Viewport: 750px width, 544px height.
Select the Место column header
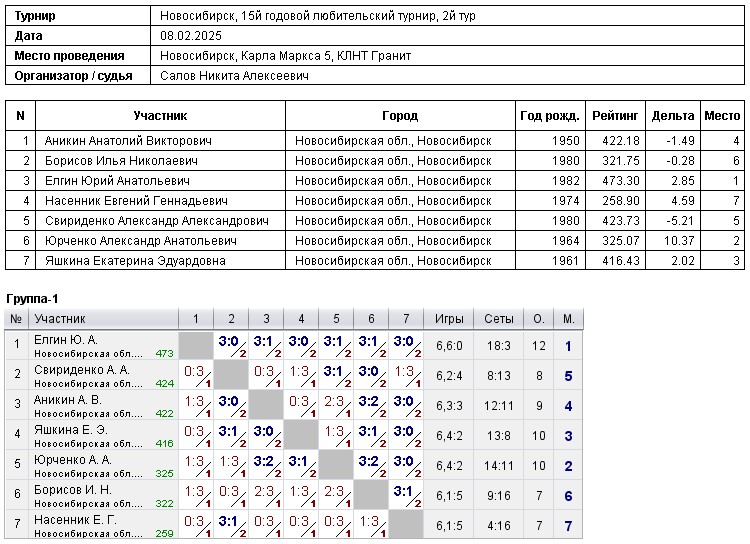(722, 116)
